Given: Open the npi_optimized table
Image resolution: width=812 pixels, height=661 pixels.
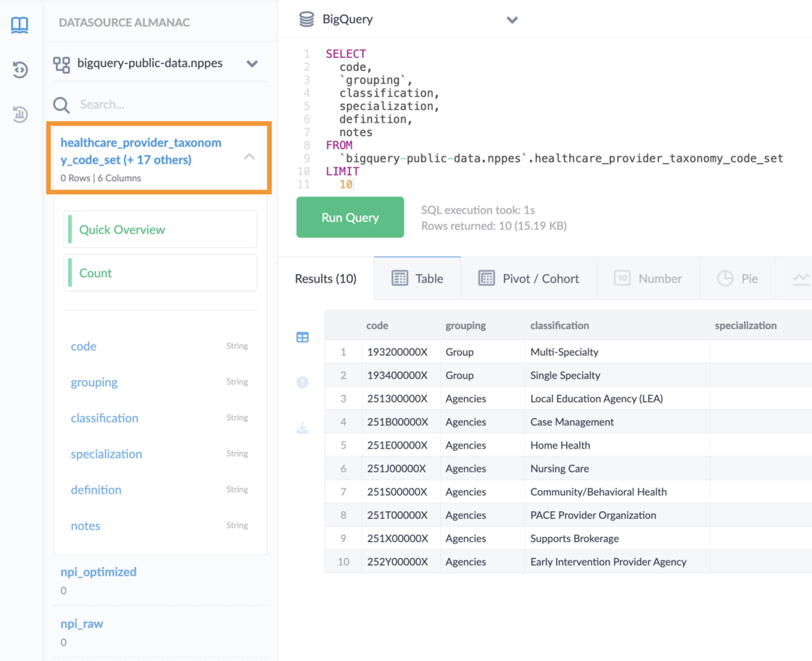Looking at the screenshot, I should pyautogui.click(x=99, y=572).
